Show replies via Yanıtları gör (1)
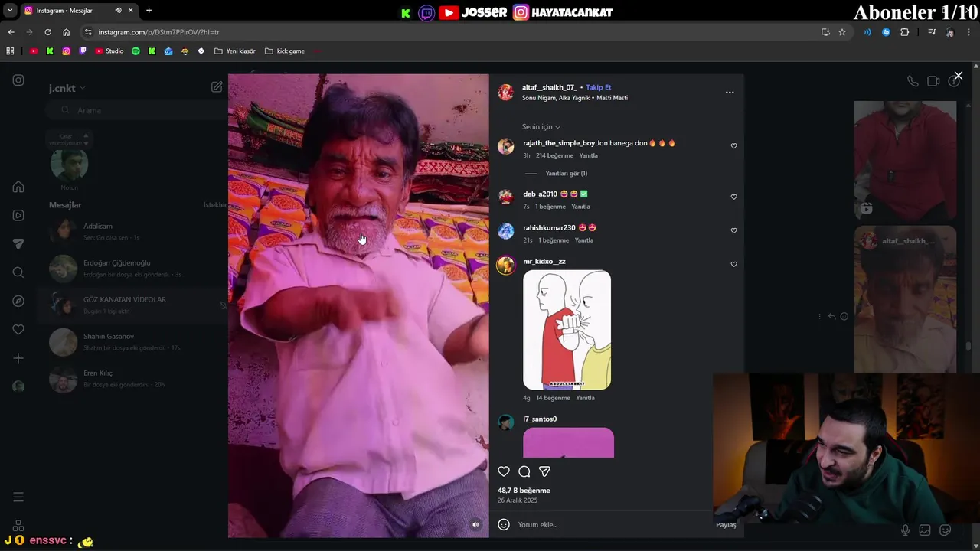Screen dimensions: 980x551 pos(566,174)
